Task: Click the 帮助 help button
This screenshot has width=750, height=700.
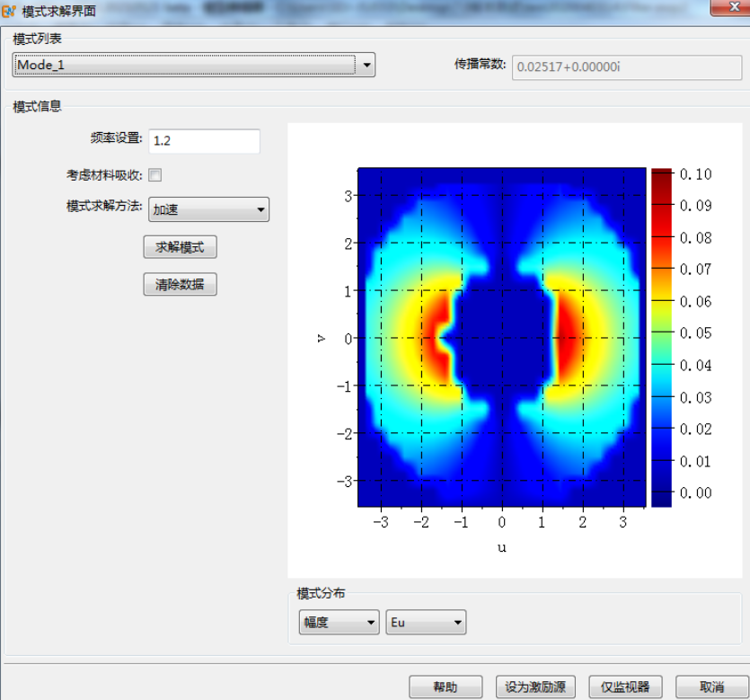Action: click(x=446, y=687)
